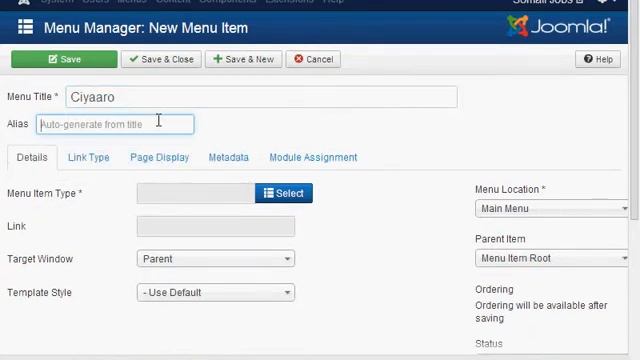This screenshot has height=360, width=640.
Task: Switch to the Link Type tab
Action: [89, 158]
